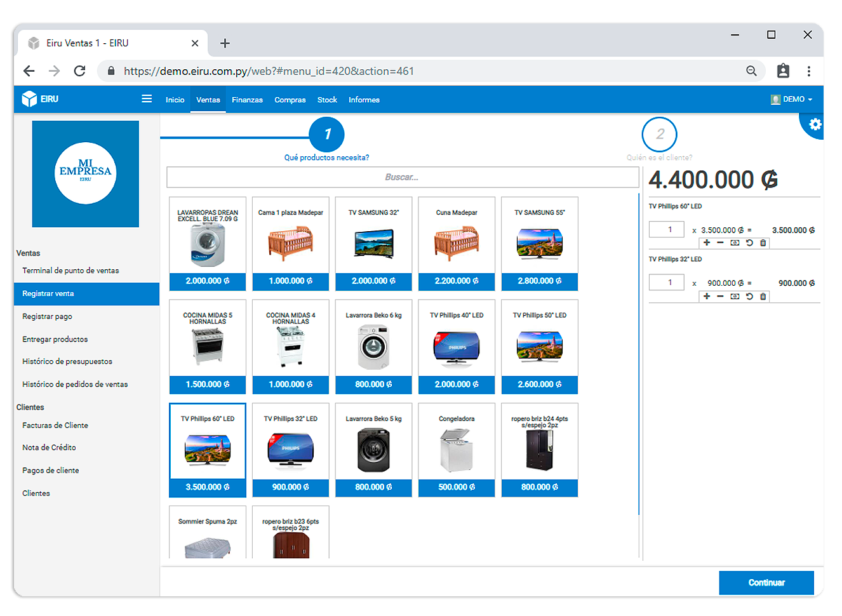Go to step 2 client selection circle
The height and width of the screenshot is (616, 842).
coord(660,134)
